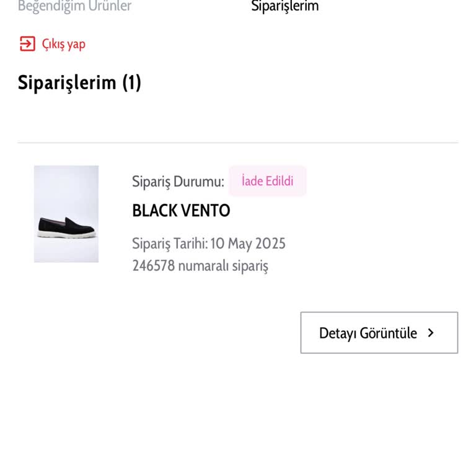This screenshot has height=476, width=476.
Task: Select the Siparişlerim tab at top
Action: [284, 6]
